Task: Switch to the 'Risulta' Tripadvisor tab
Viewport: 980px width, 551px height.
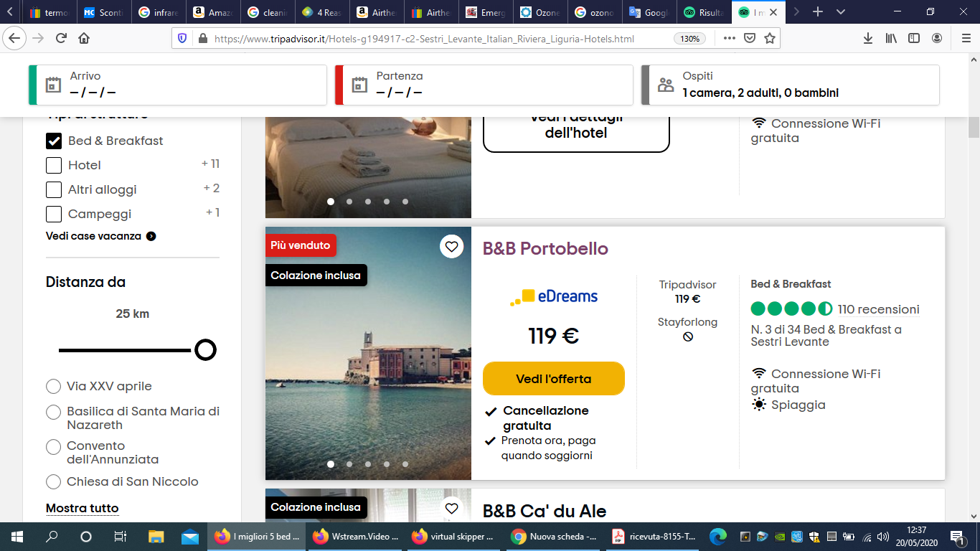Action: point(705,12)
